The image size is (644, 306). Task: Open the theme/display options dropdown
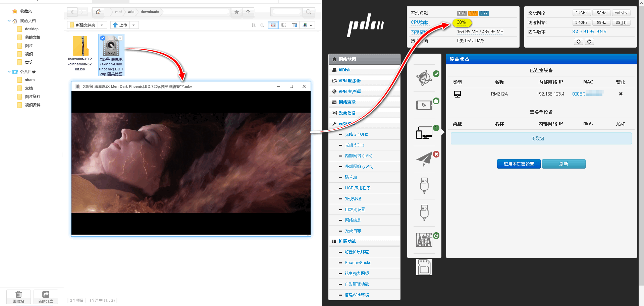coord(308,25)
